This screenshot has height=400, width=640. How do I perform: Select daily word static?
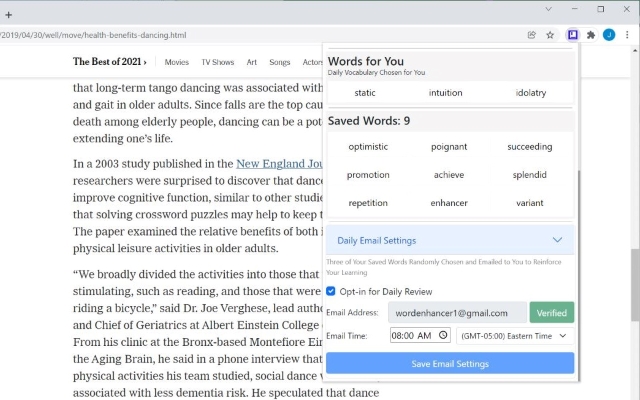[x=364, y=93]
